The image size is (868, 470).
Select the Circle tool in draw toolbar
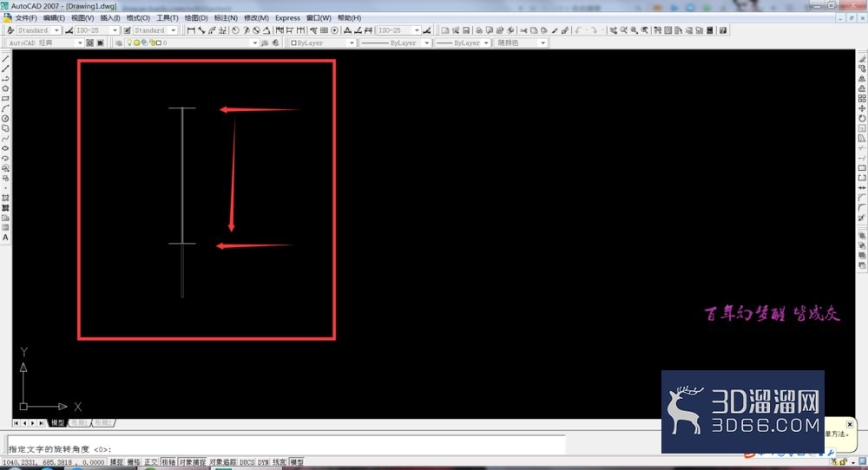click(5, 118)
